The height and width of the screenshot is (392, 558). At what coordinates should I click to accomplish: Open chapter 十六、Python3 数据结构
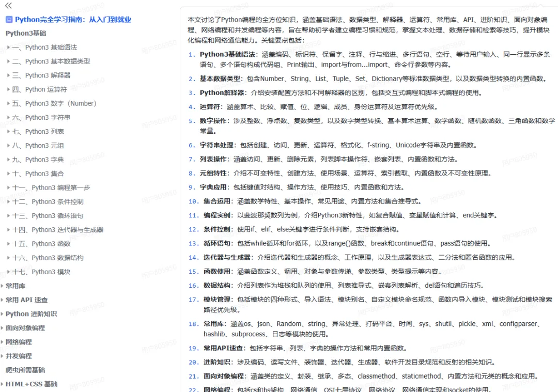click(x=48, y=258)
